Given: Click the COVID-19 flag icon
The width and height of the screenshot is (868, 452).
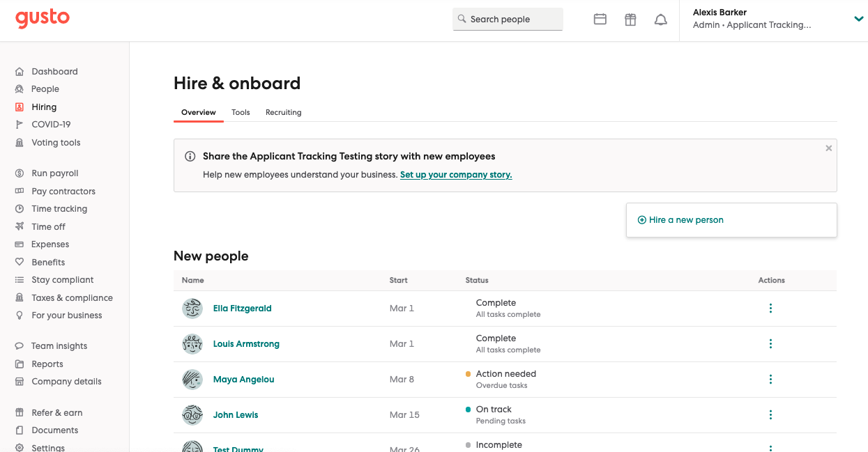Looking at the screenshot, I should tap(20, 125).
